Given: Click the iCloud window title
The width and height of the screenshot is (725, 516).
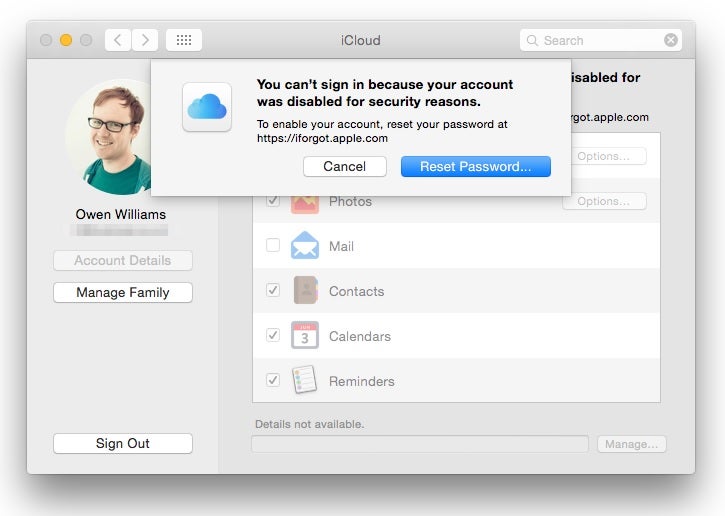Looking at the screenshot, I should 361,40.
